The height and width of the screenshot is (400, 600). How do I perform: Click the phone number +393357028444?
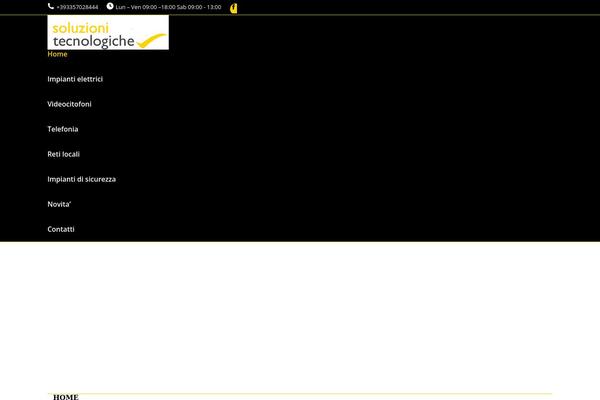coord(77,7)
